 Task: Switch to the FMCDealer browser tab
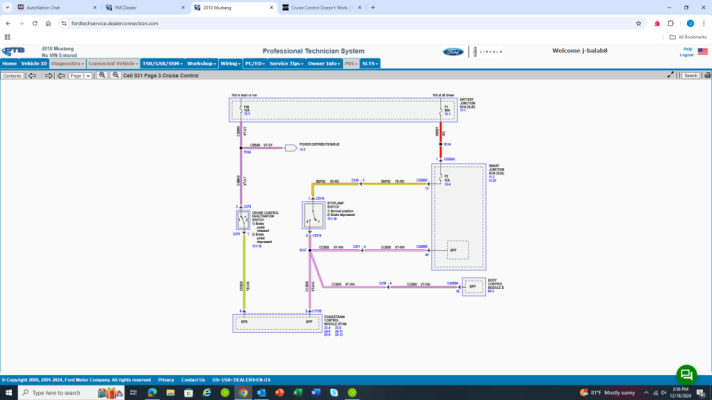pyautogui.click(x=145, y=8)
